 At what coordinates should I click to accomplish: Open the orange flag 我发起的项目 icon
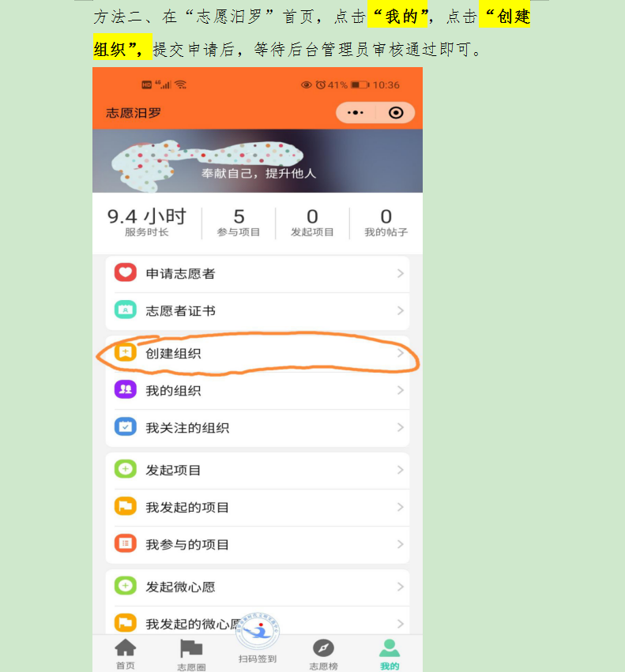tap(126, 507)
